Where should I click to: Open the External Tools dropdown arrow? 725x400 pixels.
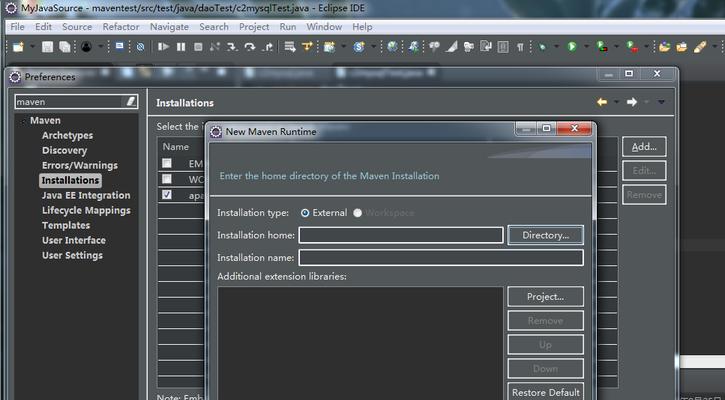(x=646, y=47)
